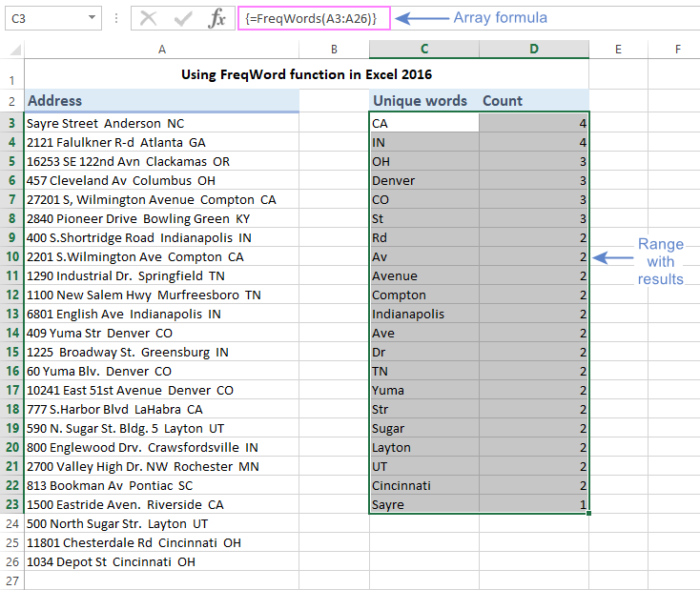Select cell '409 Yuma Str Denver CO'
This screenshot has height=590, width=700.
click(x=161, y=333)
